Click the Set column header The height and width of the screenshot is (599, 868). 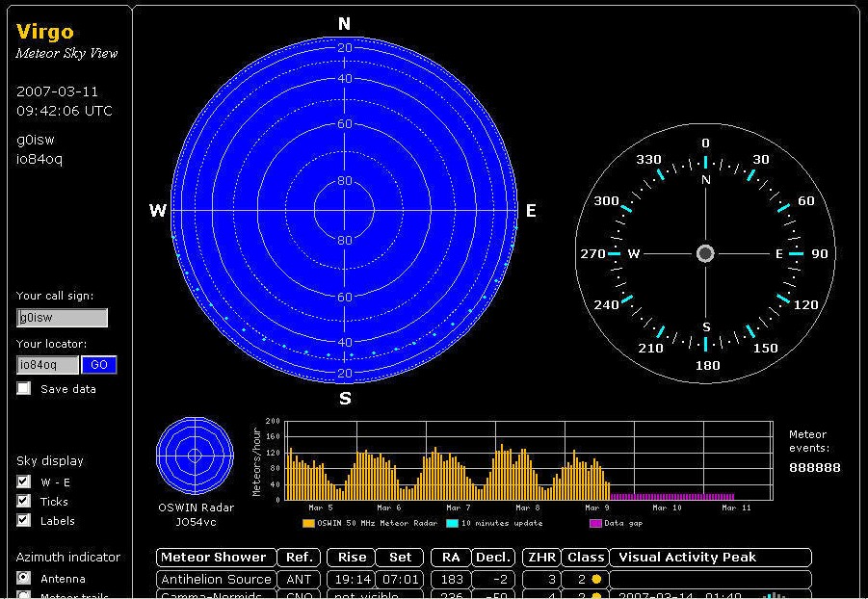(400, 558)
